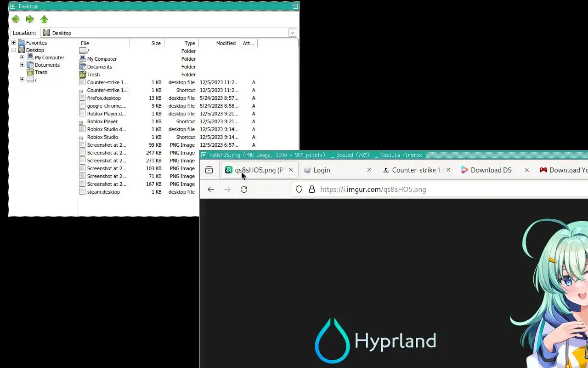The image size is (588, 368).
Task: Select Favorites in the folder tree
Action: (x=36, y=43)
